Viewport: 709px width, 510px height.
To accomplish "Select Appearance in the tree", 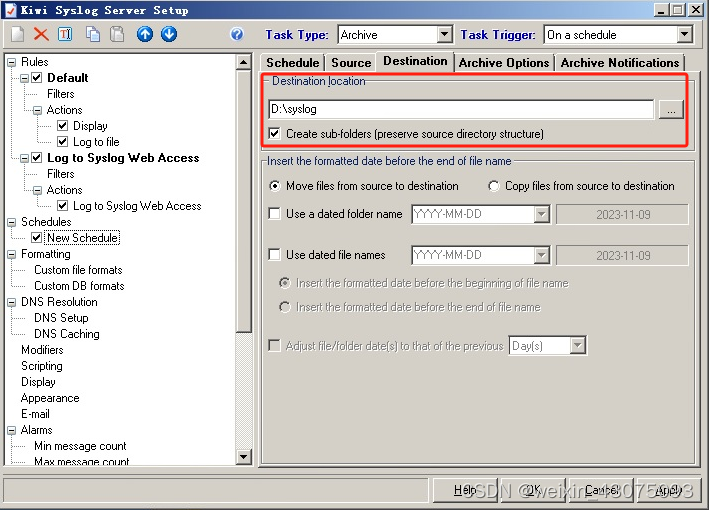I will click(x=50, y=398).
